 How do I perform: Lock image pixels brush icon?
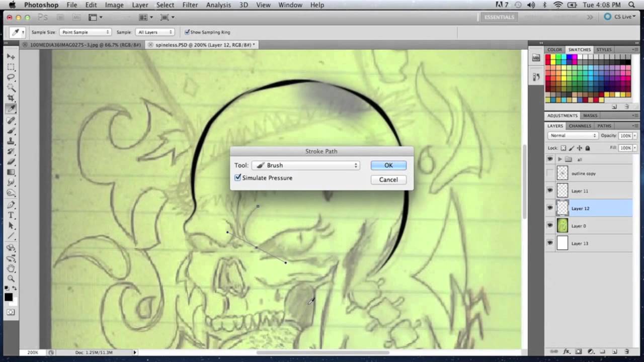tap(572, 148)
